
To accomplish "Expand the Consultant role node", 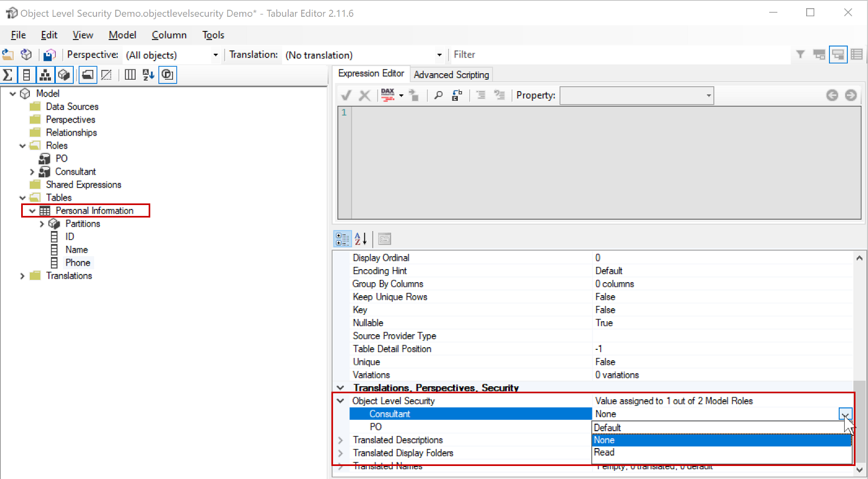I will pyautogui.click(x=32, y=172).
